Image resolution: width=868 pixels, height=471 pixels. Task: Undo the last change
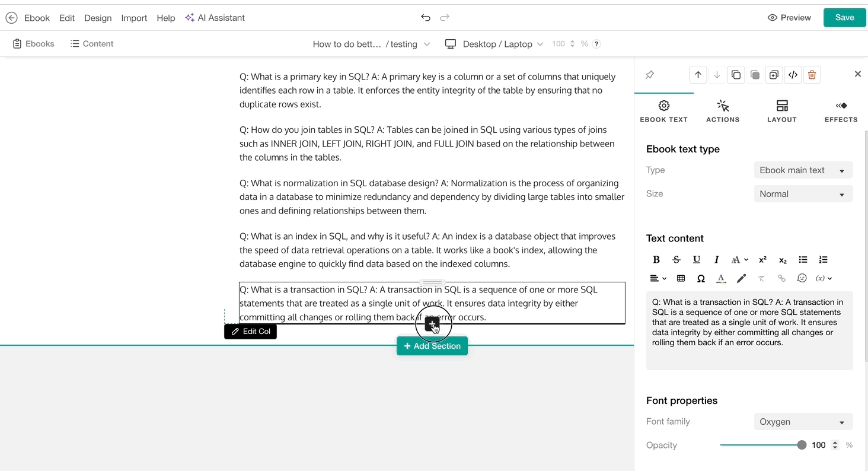tap(426, 18)
